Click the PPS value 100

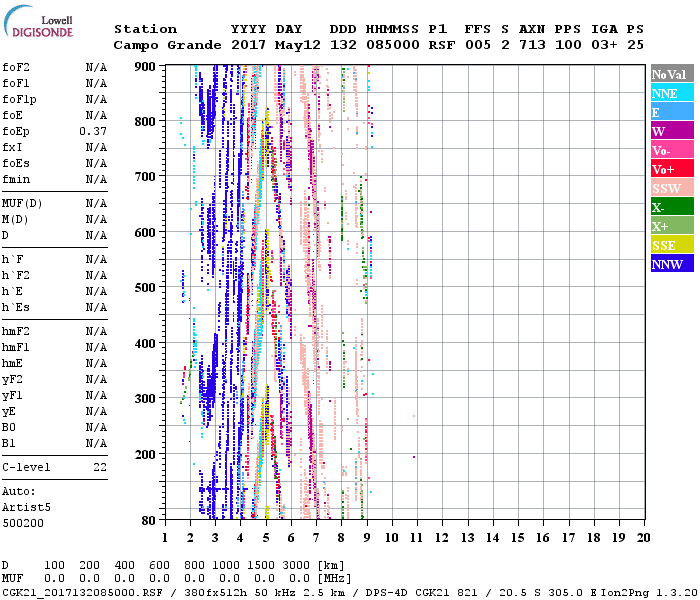[568, 45]
